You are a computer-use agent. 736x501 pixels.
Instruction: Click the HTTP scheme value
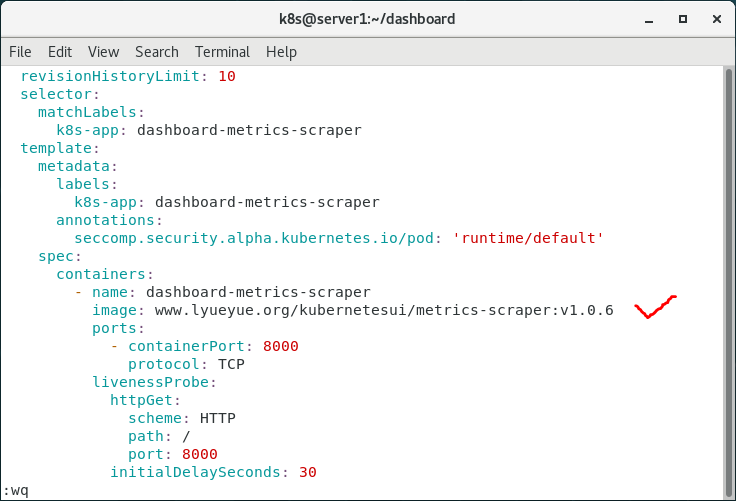(218, 418)
